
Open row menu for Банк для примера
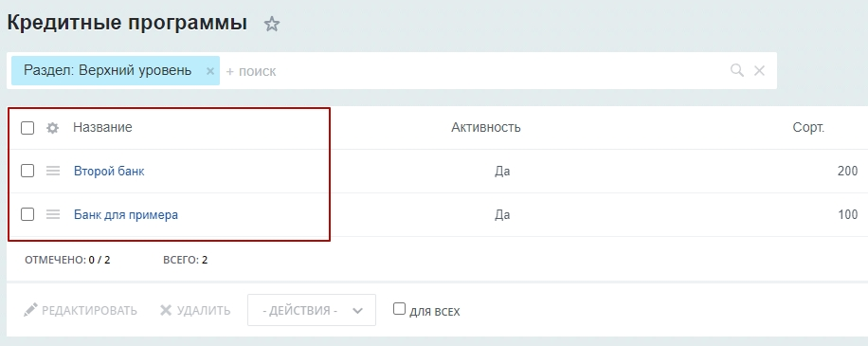pyautogui.click(x=52, y=214)
